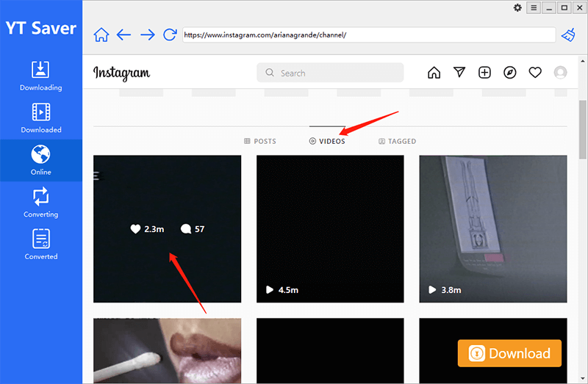This screenshot has width=588, height=384.
Task: Open Instagram activity heart icon
Action: tap(535, 72)
